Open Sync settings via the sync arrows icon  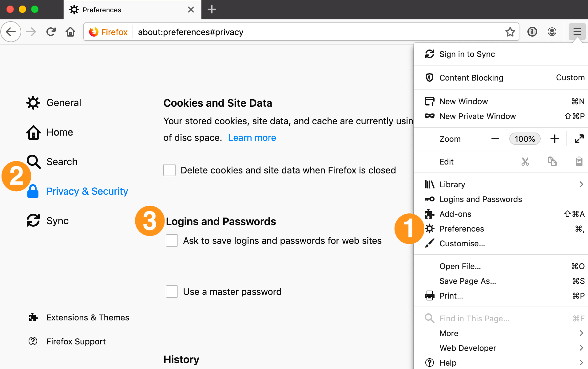33,220
